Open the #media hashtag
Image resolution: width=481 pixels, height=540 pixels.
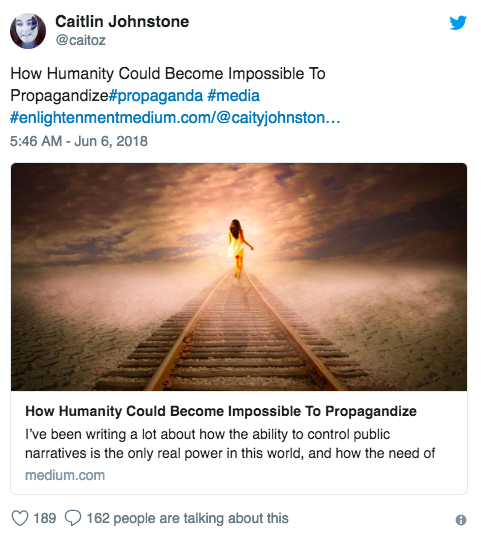click(233, 96)
